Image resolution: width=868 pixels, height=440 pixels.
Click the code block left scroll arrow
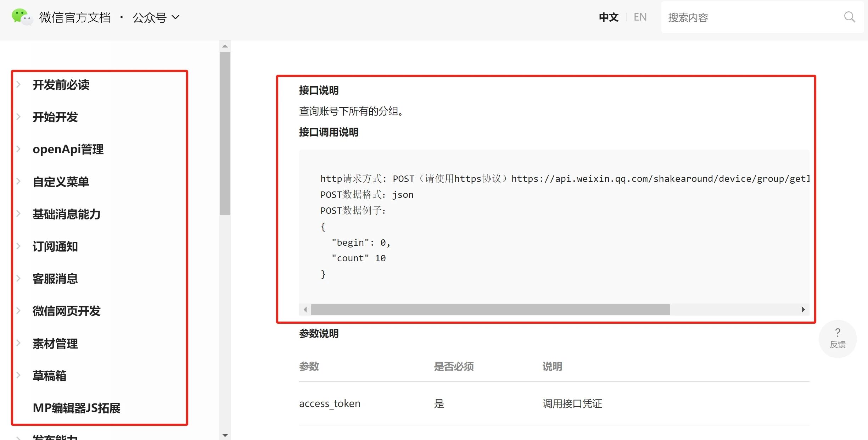click(305, 310)
